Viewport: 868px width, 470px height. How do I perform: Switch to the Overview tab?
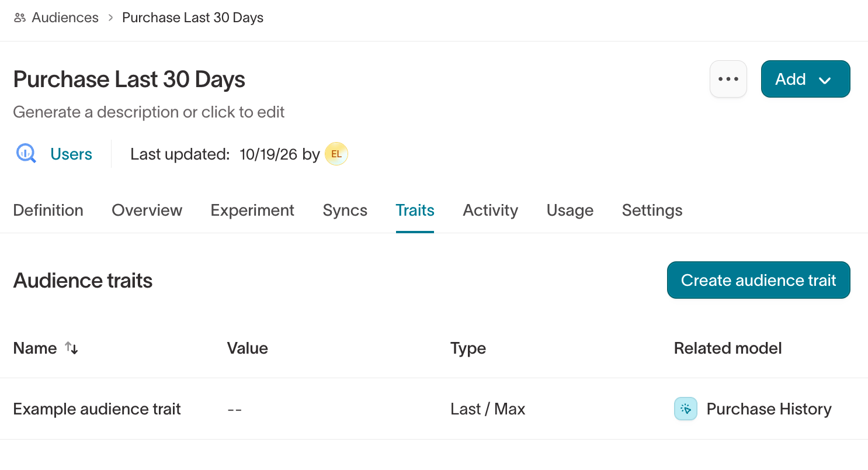click(147, 210)
